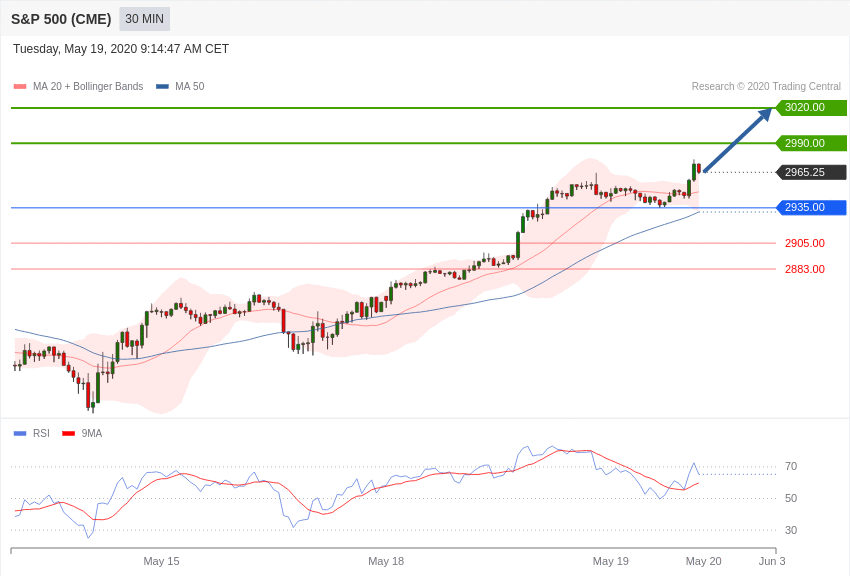Image resolution: width=850 pixels, height=576 pixels.
Task: Click the Jun 3 date on the time axis
Action: (x=772, y=561)
